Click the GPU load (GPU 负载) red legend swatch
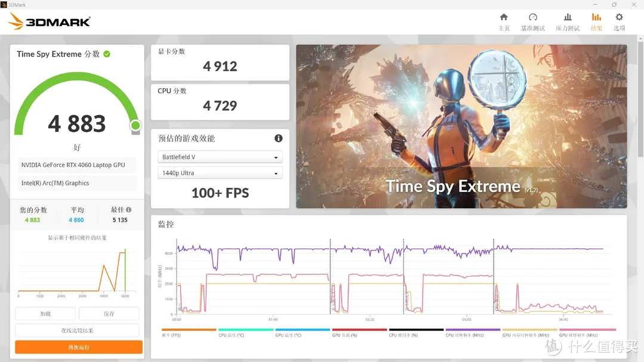 360,330
